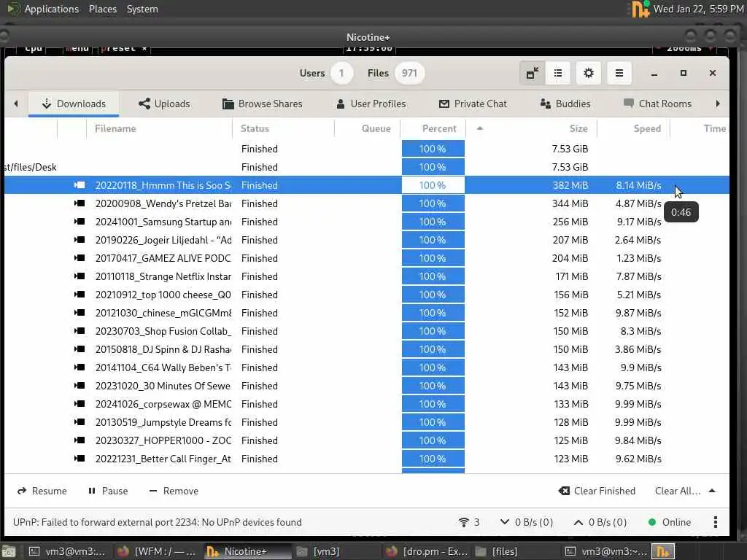Open the hamburger main menu

point(619,74)
